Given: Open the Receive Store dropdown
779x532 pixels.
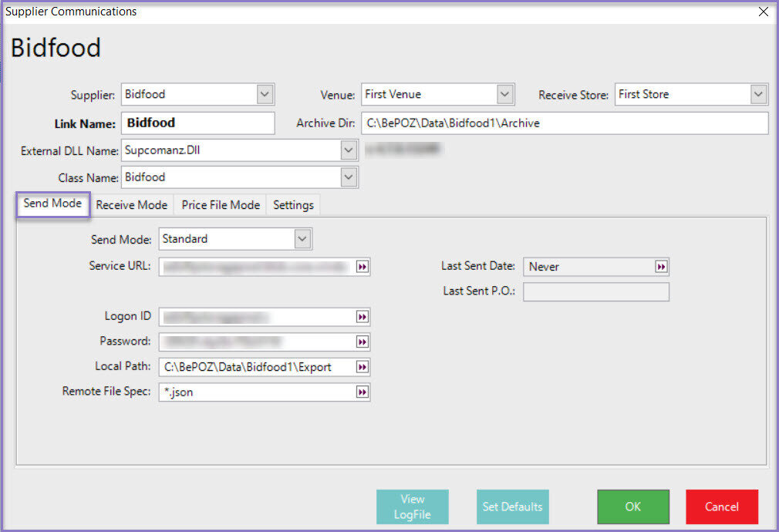Looking at the screenshot, I should coord(758,94).
